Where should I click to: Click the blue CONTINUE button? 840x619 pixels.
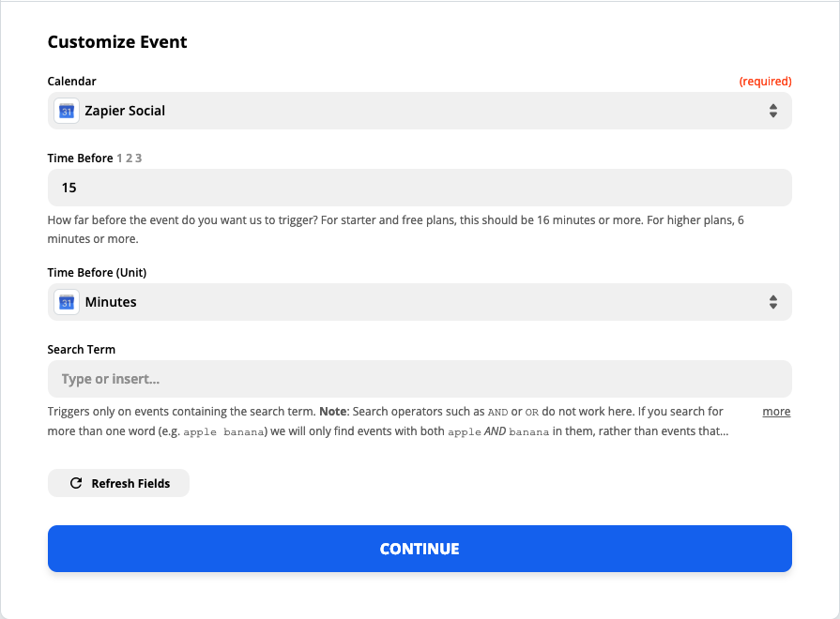tap(420, 549)
